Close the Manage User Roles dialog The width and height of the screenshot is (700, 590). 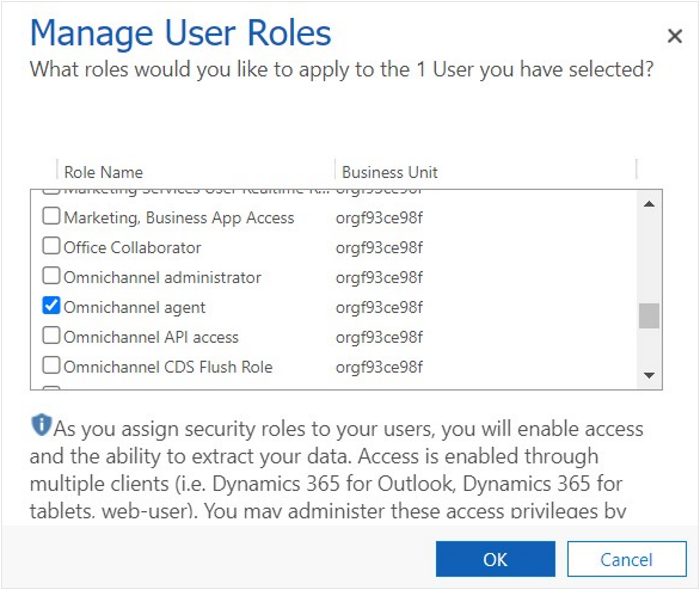pos(674,36)
